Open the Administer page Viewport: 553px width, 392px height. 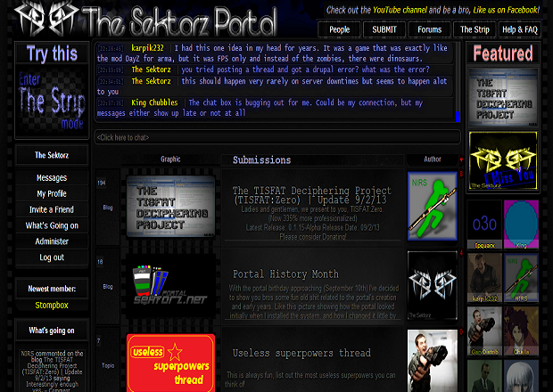pos(52,241)
